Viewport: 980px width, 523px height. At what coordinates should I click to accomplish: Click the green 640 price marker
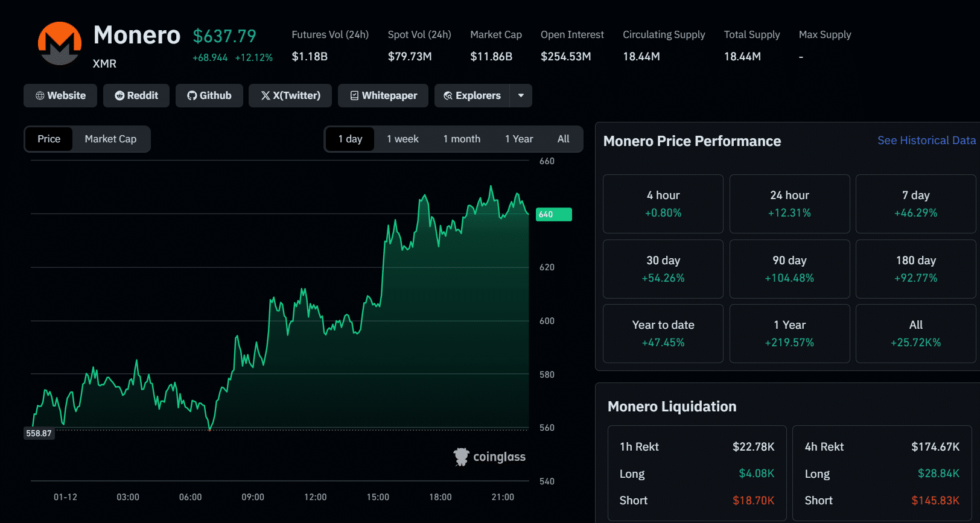(553, 214)
